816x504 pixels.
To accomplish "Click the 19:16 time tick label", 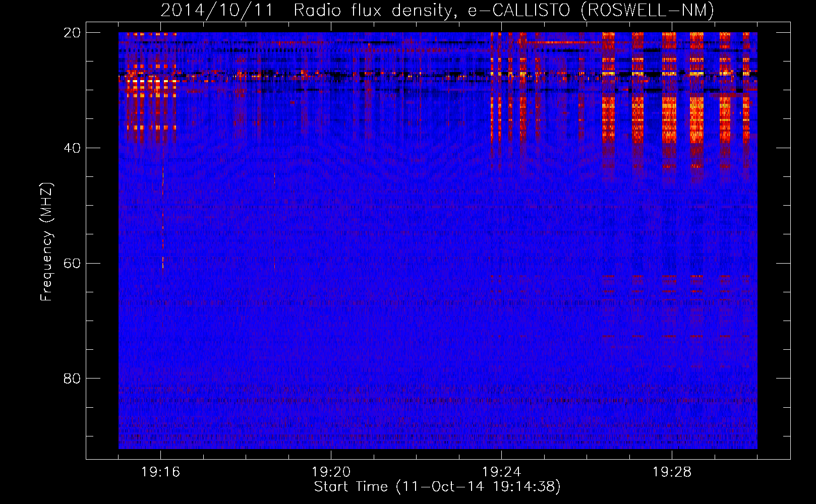I will click(160, 472).
